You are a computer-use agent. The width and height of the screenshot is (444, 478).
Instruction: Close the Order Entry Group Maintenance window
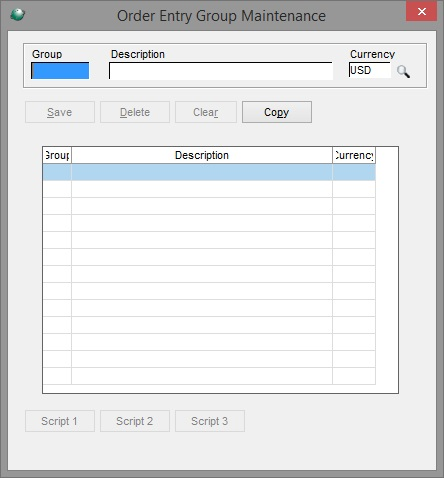[422, 12]
